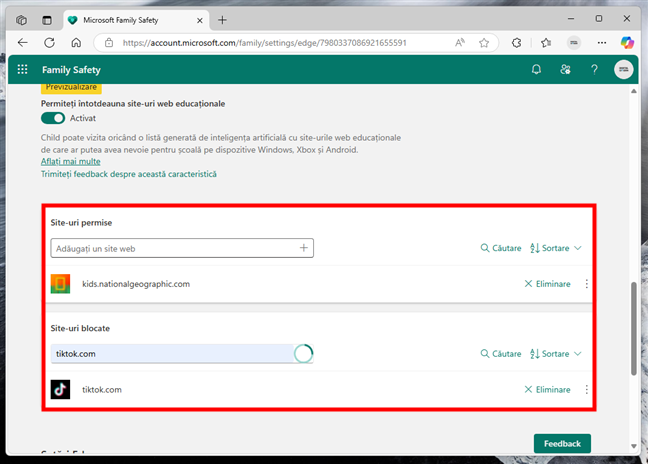Click the plus icon to add allowed site
This screenshot has width=648, height=464.
pyautogui.click(x=304, y=247)
